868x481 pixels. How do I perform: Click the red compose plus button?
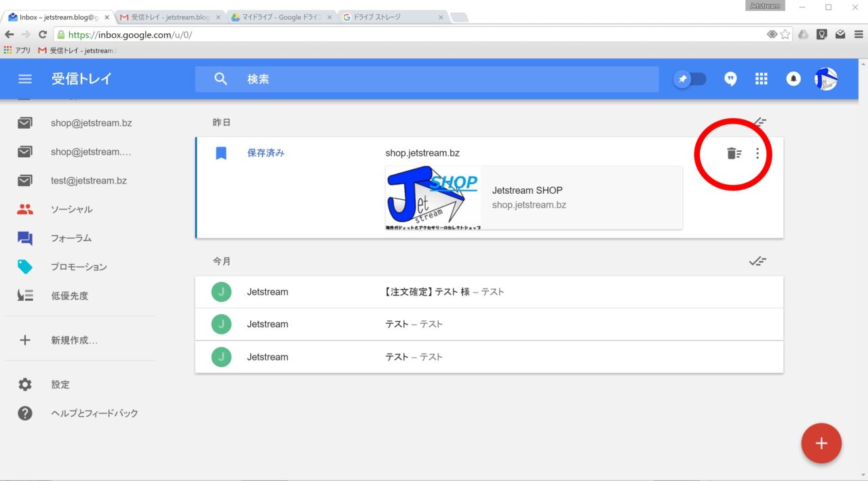click(x=821, y=444)
